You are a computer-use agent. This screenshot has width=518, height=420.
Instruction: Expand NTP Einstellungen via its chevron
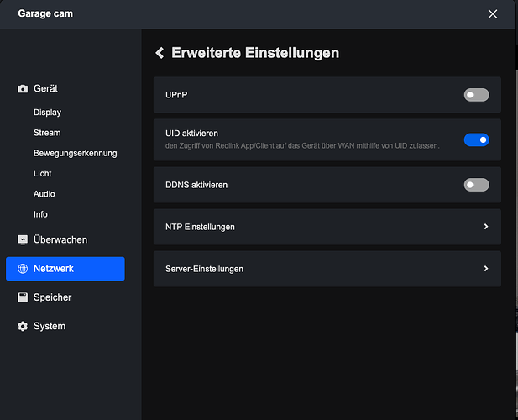[x=486, y=227]
